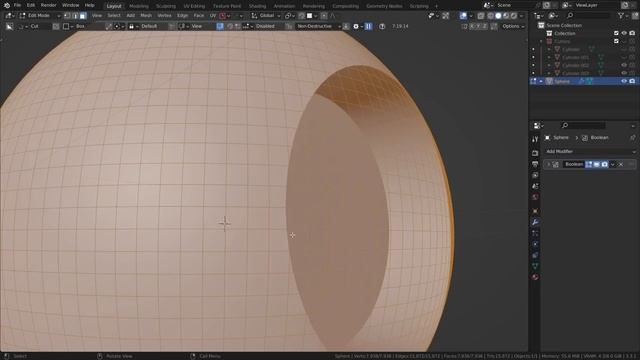Open the Options dropdown

513,26
